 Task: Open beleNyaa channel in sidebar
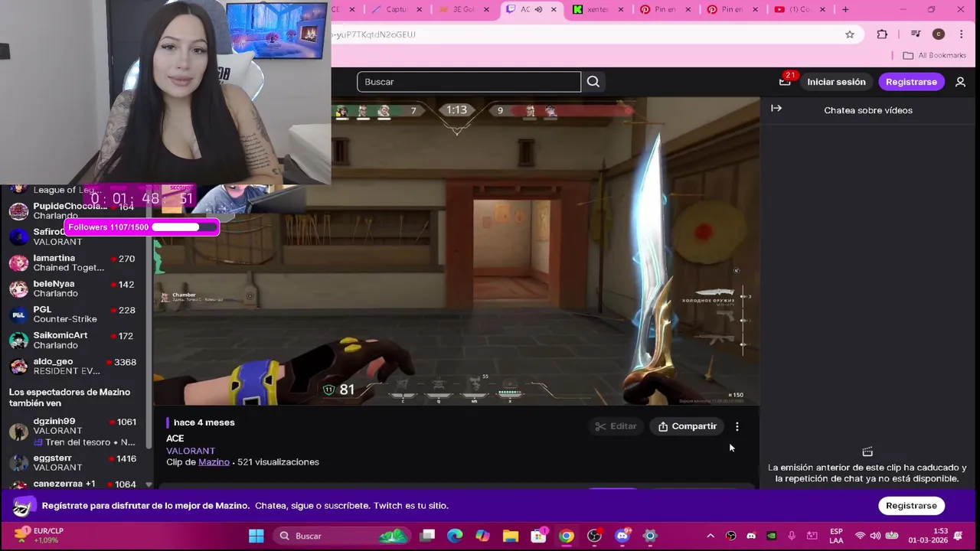(x=72, y=289)
